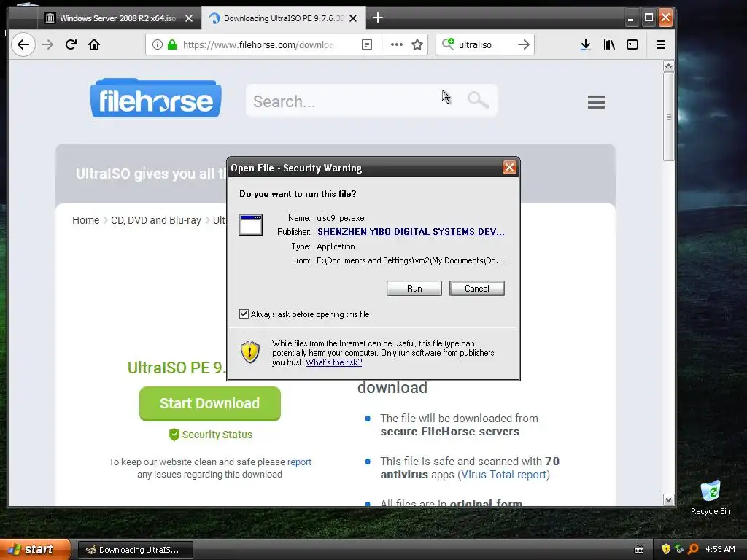The width and height of the screenshot is (747, 560).
Task: Open the FileHorse site hamburger menu
Action: click(597, 102)
